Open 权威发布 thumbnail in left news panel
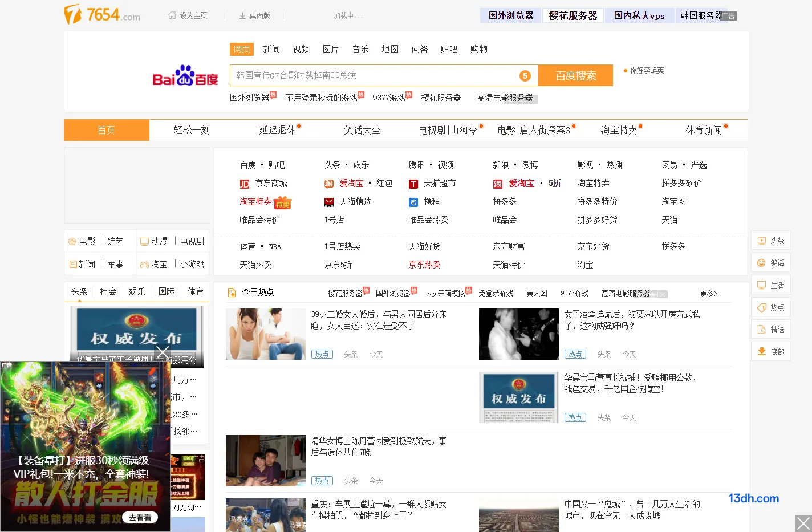The height and width of the screenshot is (532, 812). 136,336
